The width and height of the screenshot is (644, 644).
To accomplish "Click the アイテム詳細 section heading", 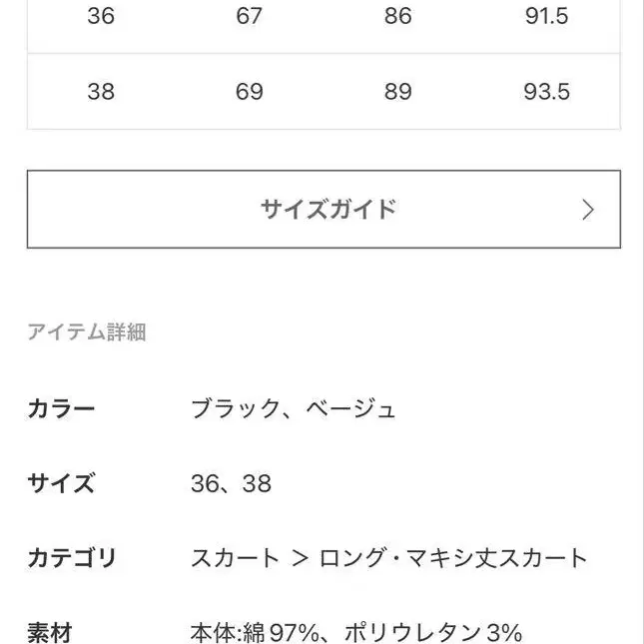I will [87, 332].
